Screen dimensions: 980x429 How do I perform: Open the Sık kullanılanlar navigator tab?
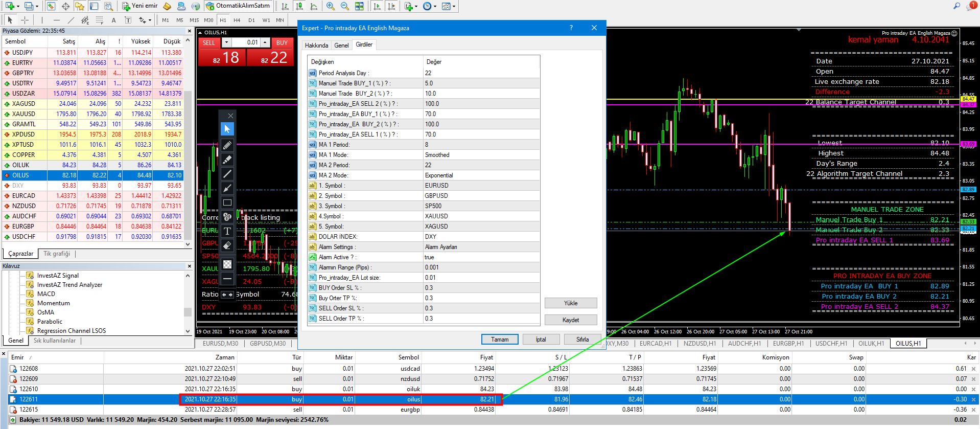tap(55, 341)
